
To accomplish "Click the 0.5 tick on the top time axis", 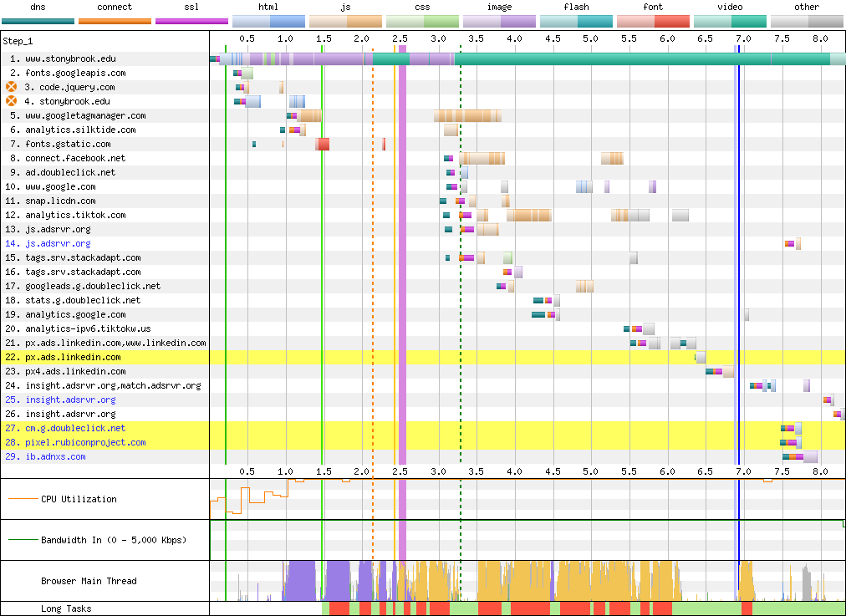I will tap(247, 38).
